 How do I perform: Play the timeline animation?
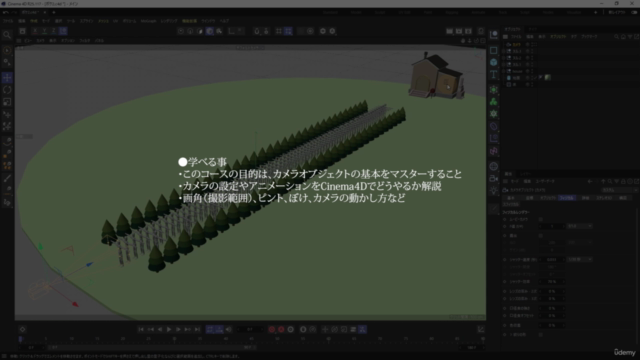point(169,329)
